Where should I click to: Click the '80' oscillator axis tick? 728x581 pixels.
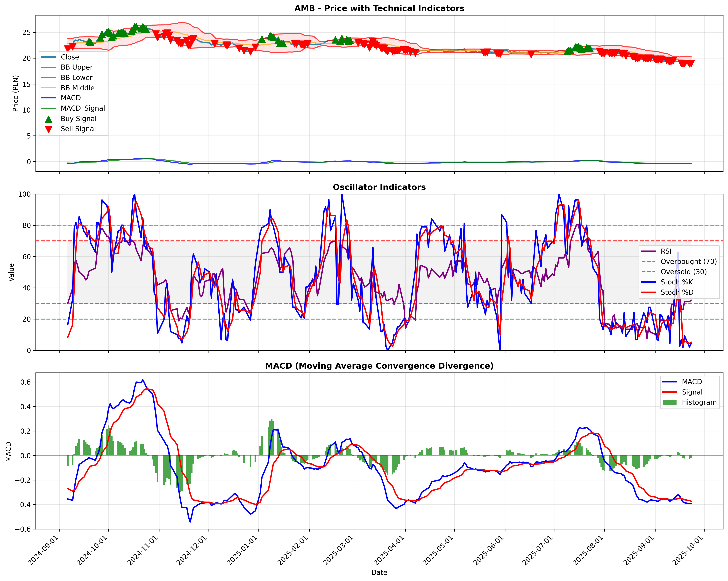point(27,226)
